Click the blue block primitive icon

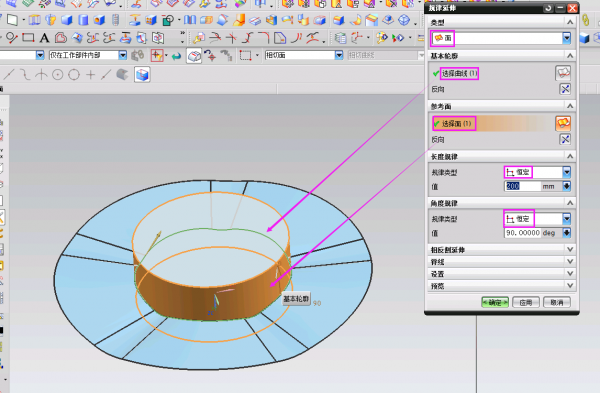(67, 20)
